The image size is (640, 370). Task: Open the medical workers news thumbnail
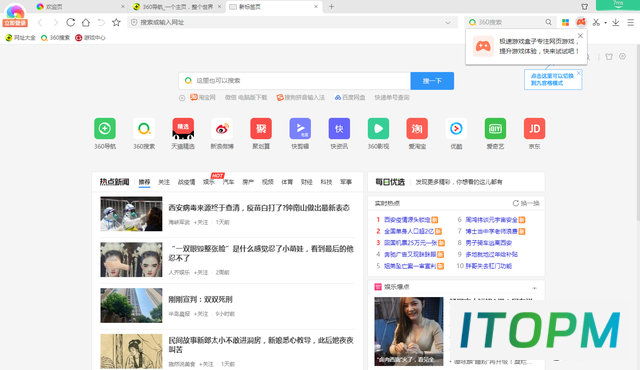(x=131, y=214)
